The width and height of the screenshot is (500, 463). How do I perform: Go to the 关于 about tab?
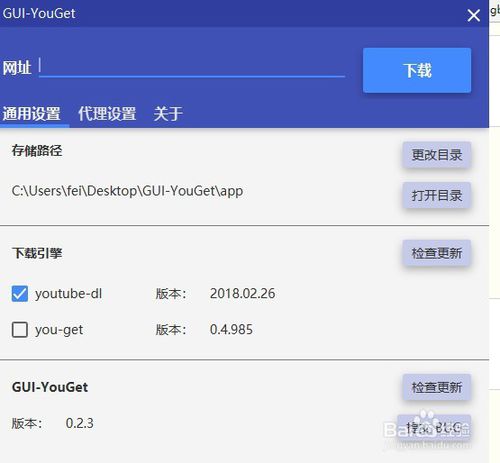tap(168, 114)
